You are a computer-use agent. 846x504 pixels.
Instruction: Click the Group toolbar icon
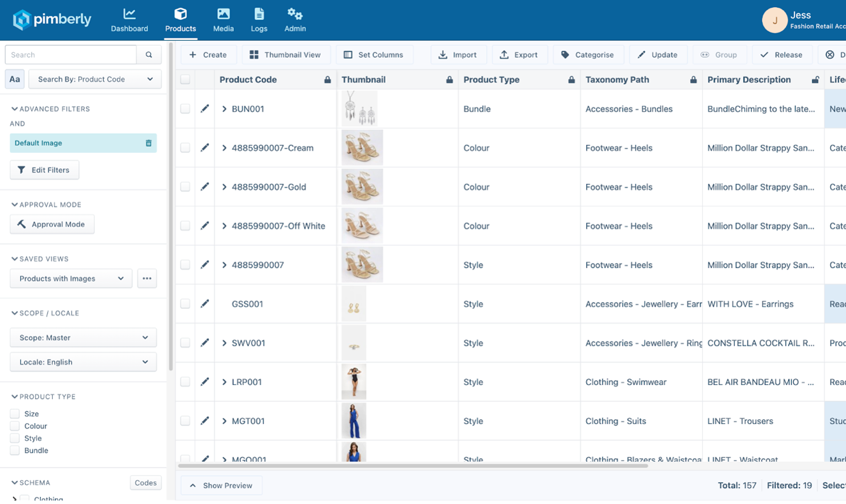click(x=720, y=55)
